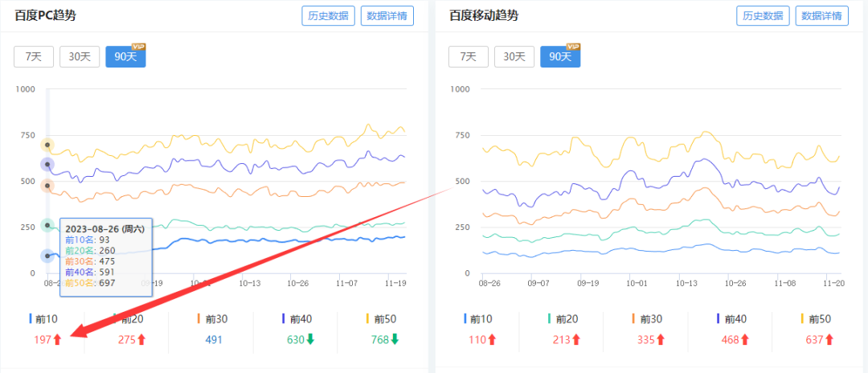Click PC value 630 under 前40

(296, 340)
